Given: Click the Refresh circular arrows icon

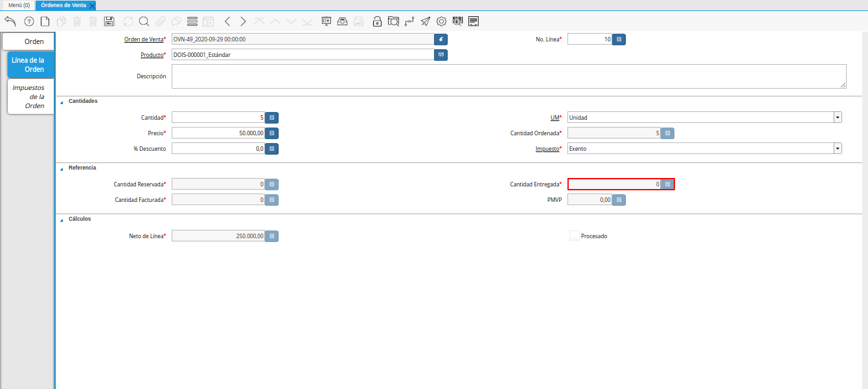Looking at the screenshot, I should click(x=128, y=21).
